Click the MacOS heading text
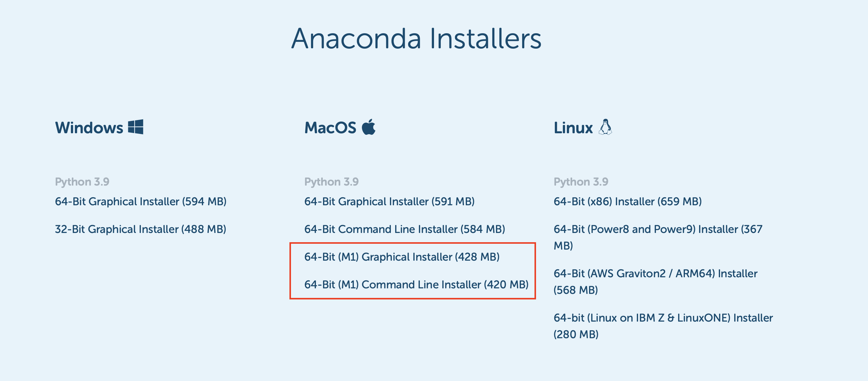This screenshot has width=868, height=381. tap(330, 127)
